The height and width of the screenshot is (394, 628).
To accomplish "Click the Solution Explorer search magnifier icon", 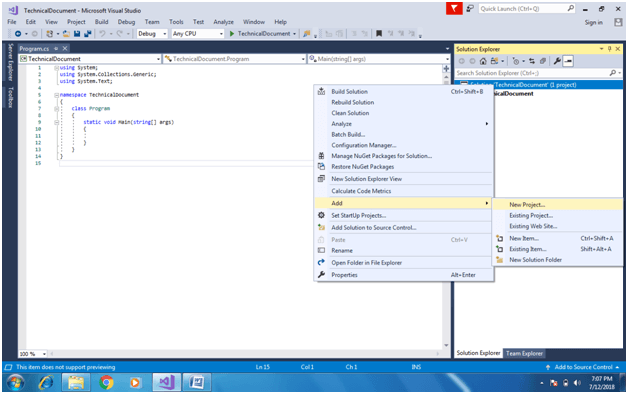I will (613, 73).
